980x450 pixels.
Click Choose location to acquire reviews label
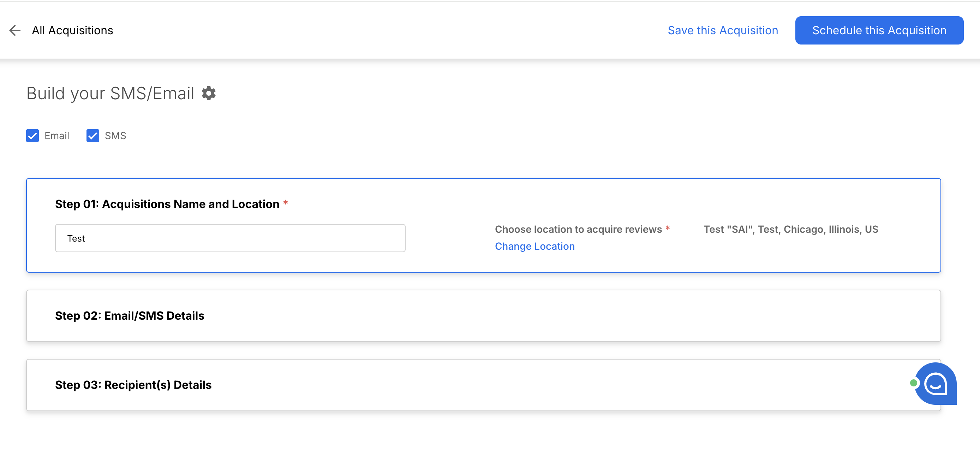click(x=578, y=229)
